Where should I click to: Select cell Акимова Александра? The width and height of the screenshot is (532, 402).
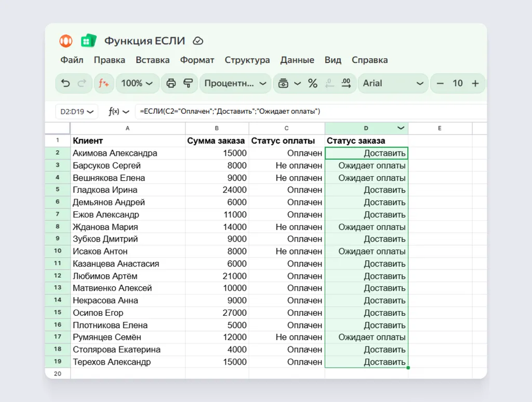point(128,153)
